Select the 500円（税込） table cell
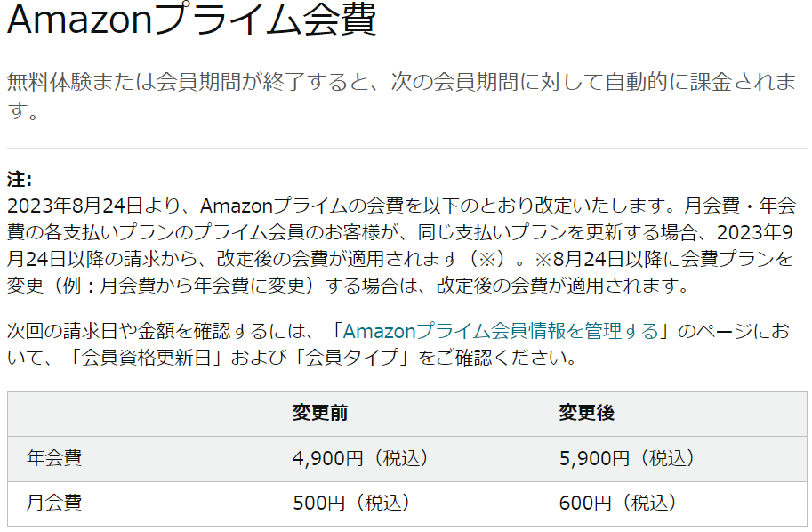812x532 pixels. (352, 503)
